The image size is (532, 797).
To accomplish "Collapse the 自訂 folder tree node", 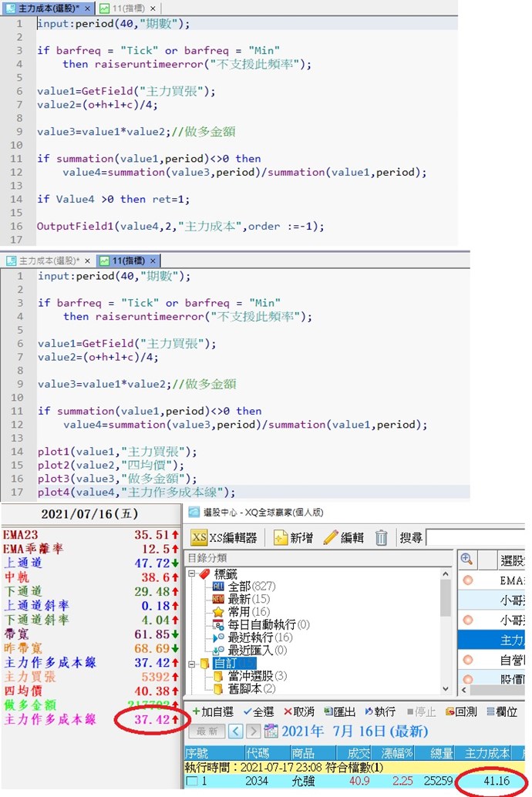I will (x=193, y=662).
